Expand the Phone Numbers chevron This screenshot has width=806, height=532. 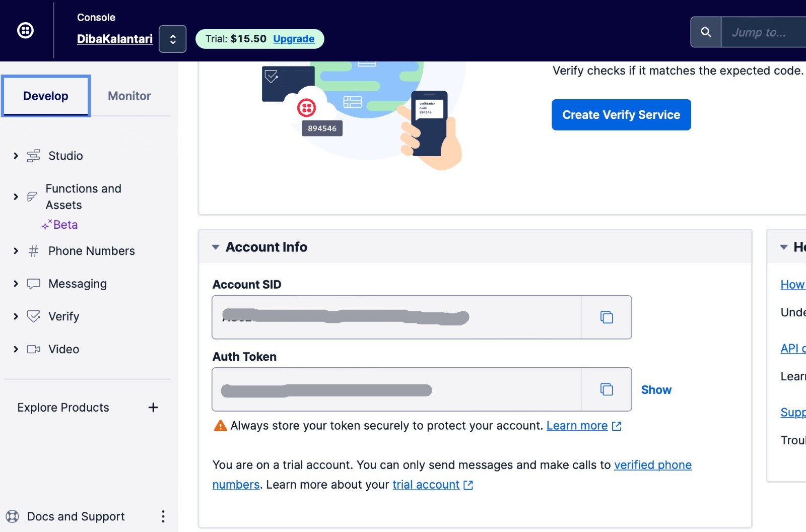(x=16, y=251)
